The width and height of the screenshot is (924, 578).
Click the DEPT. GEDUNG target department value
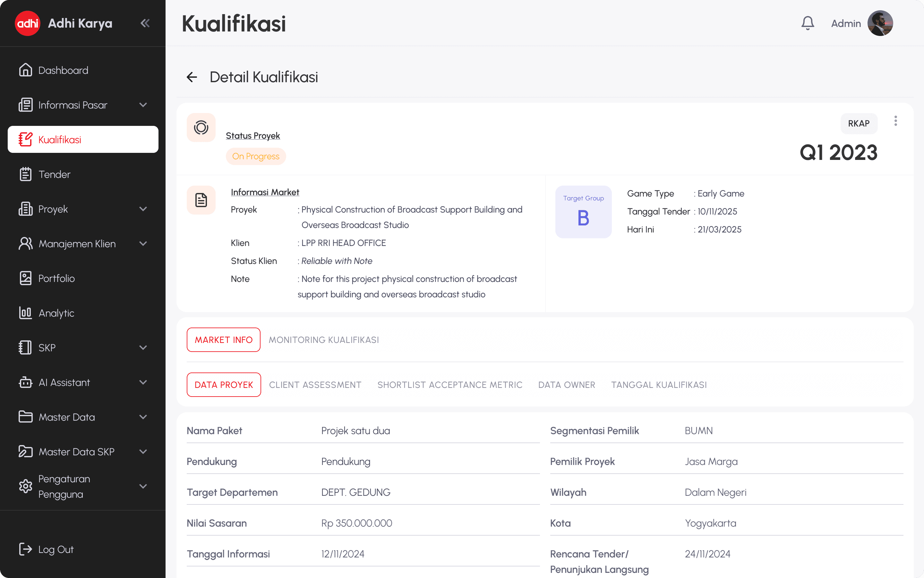pyautogui.click(x=356, y=492)
